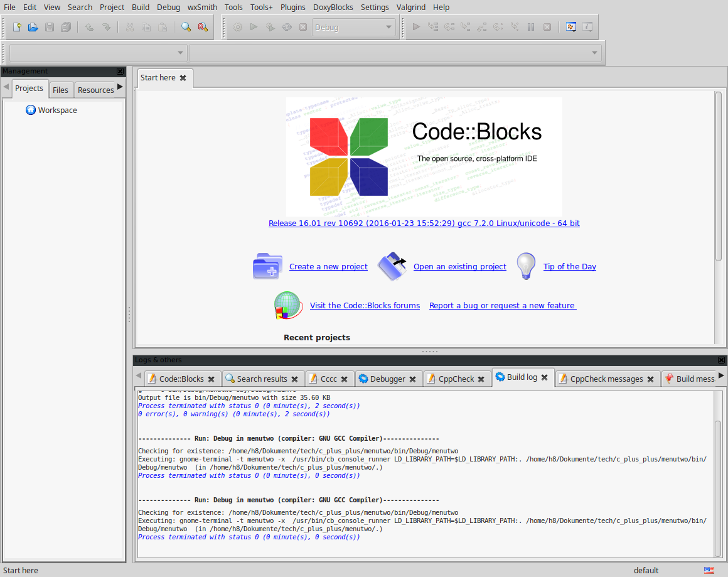
Task: Click the Tip of the Day lightbulb icon
Action: (x=526, y=266)
